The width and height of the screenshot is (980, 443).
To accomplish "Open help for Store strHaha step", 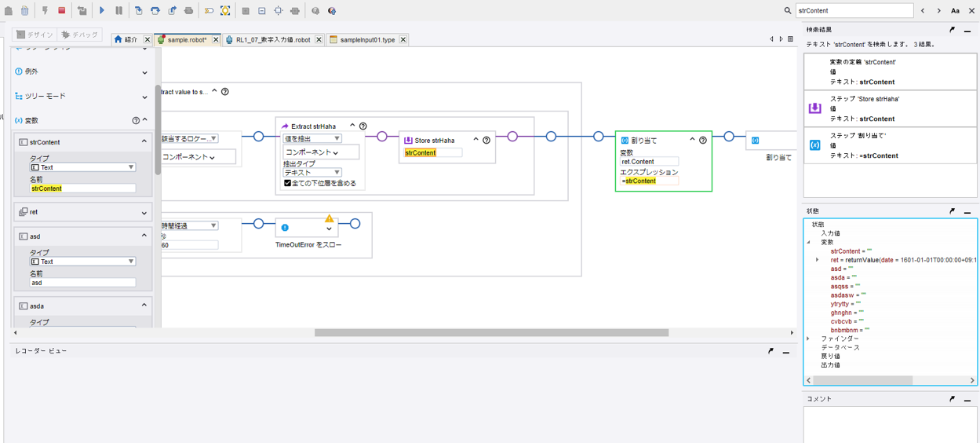I will 486,141.
